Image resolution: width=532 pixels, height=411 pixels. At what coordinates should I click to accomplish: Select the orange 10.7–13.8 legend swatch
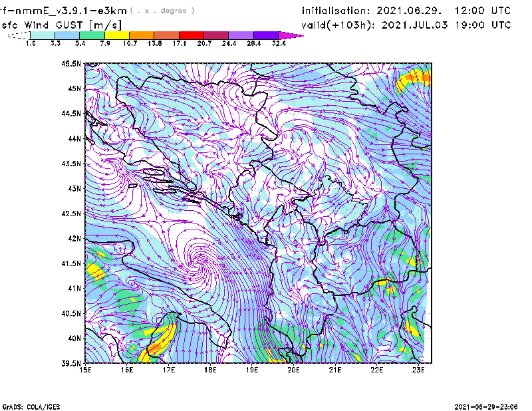(x=142, y=35)
